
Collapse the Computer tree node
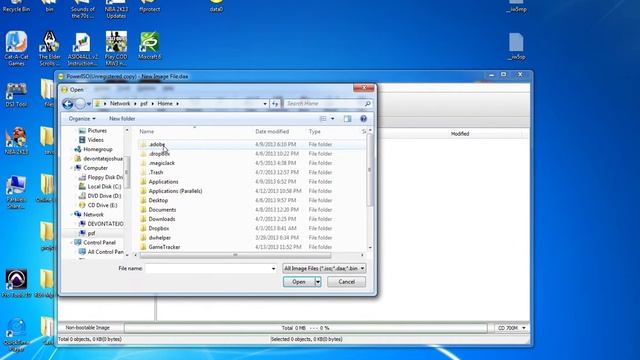(72, 168)
